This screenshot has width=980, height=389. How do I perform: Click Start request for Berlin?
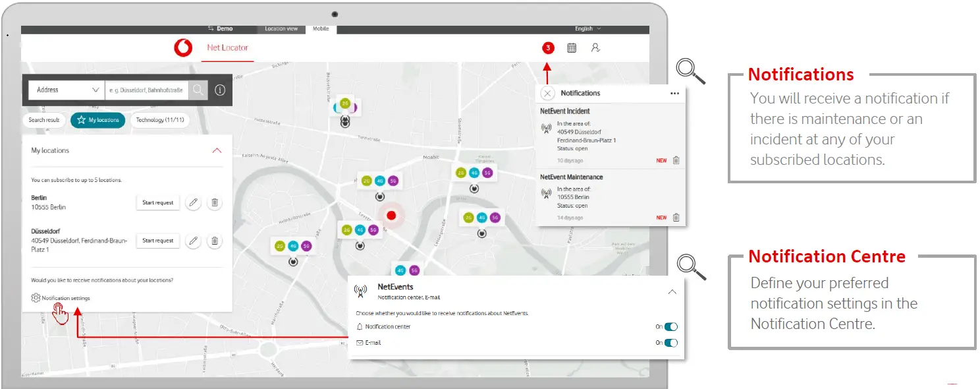[158, 203]
